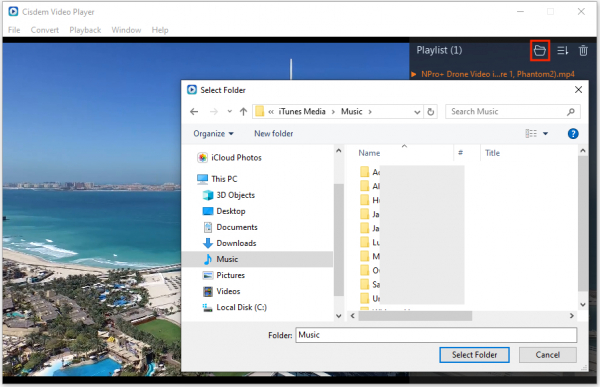
Task: Open the Organize dropdown menu
Action: [213, 134]
